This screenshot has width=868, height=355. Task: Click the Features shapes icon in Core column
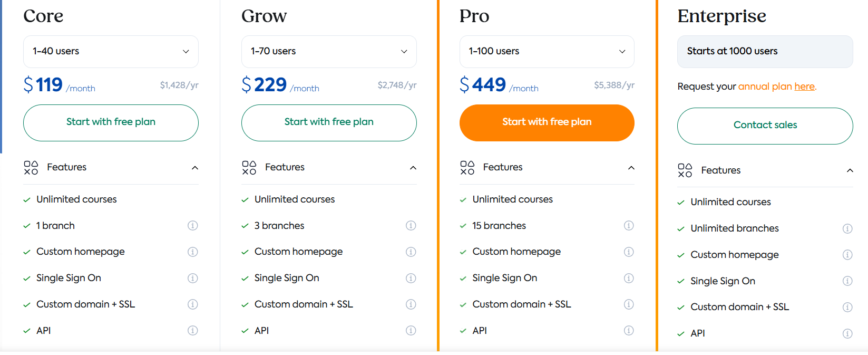31,168
